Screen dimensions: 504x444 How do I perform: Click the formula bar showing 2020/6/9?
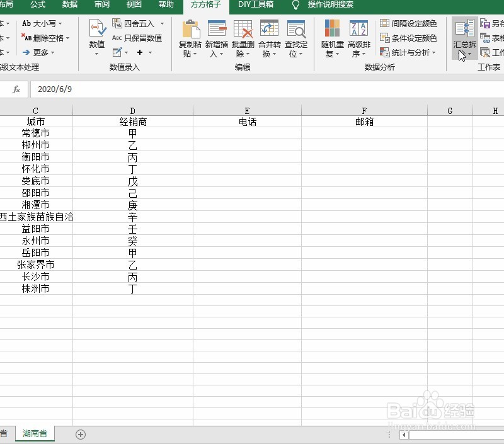[x=266, y=89]
